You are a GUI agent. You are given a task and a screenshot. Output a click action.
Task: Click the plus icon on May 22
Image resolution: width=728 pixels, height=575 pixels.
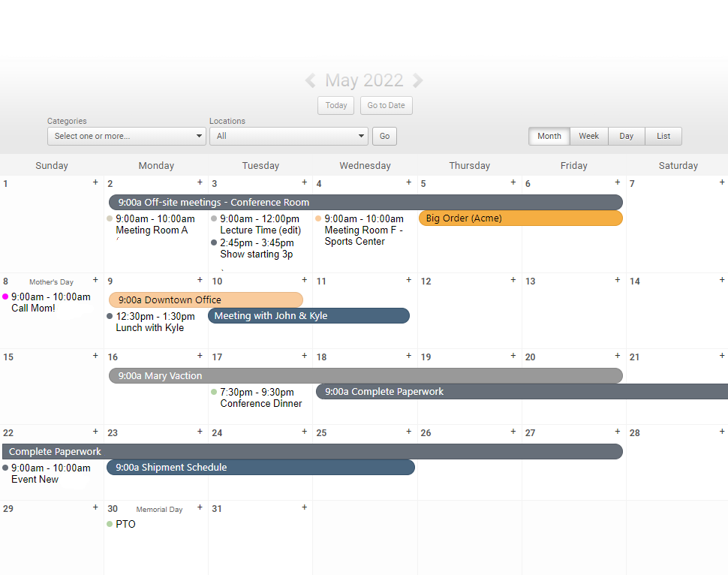(x=95, y=432)
